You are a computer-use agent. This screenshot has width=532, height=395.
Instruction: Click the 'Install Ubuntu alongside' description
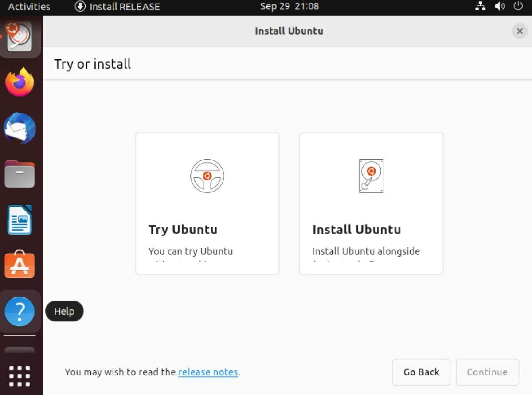click(366, 251)
